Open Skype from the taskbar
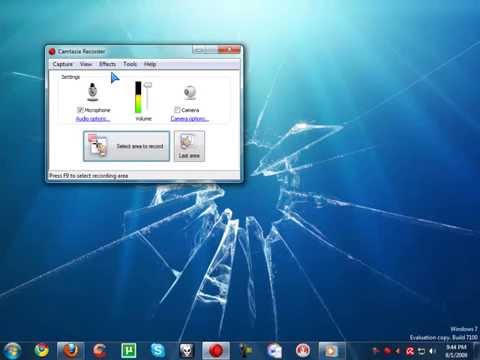Screen dimensions: 480x360 [x=158, y=351]
